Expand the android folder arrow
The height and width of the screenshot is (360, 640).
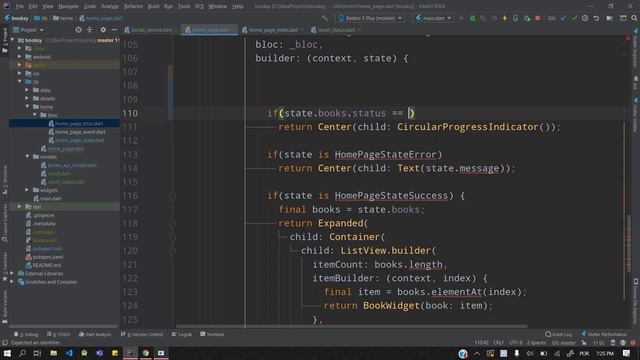coord(20,57)
